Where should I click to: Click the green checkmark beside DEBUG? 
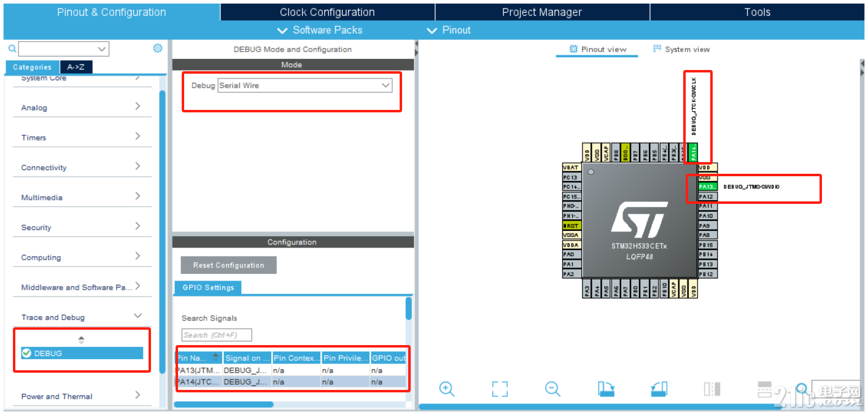coord(26,353)
